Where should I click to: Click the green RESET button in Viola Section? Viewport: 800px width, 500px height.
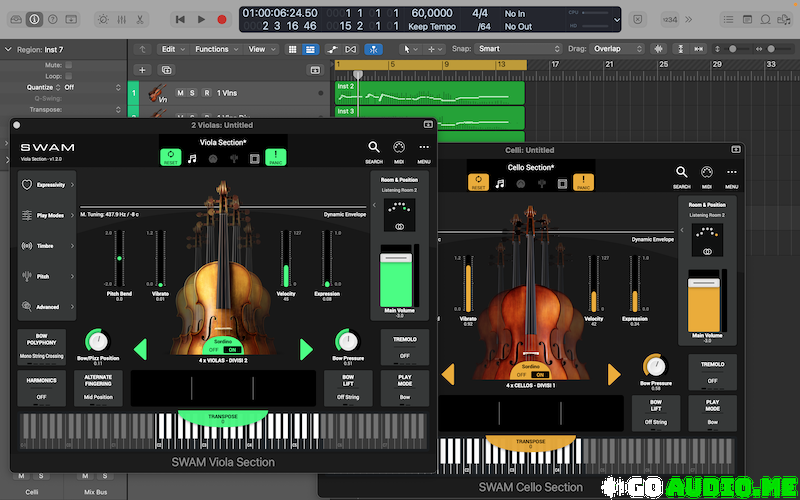(x=170, y=157)
